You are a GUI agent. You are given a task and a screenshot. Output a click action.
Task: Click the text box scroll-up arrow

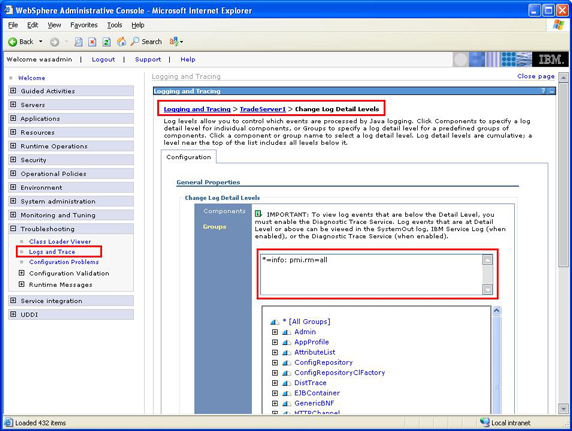pos(487,259)
